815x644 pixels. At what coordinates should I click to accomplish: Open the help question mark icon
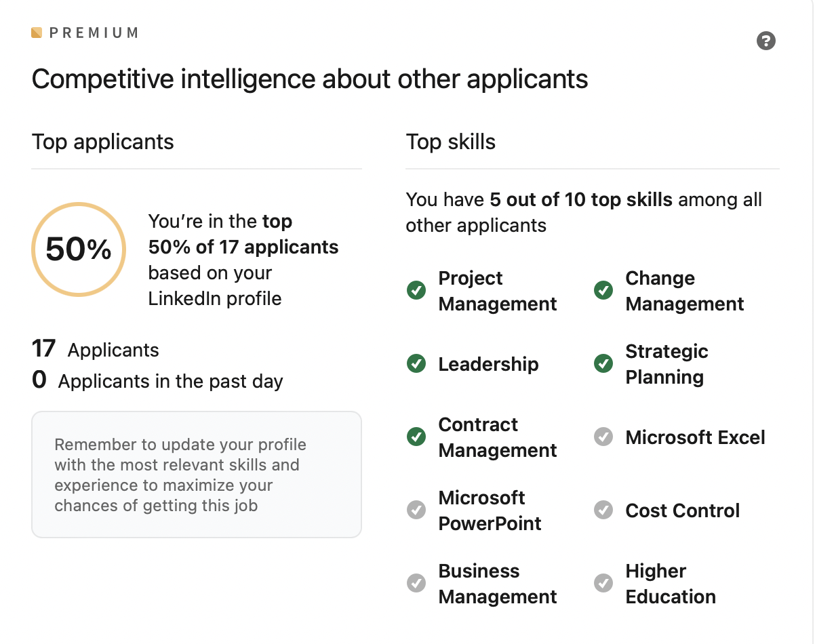click(x=766, y=41)
